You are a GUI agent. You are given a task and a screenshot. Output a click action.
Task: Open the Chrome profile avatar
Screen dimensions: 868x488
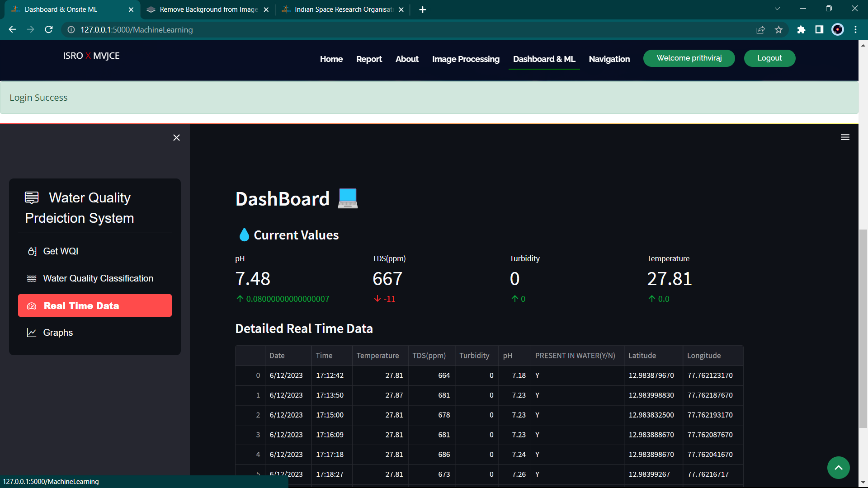[x=838, y=29]
